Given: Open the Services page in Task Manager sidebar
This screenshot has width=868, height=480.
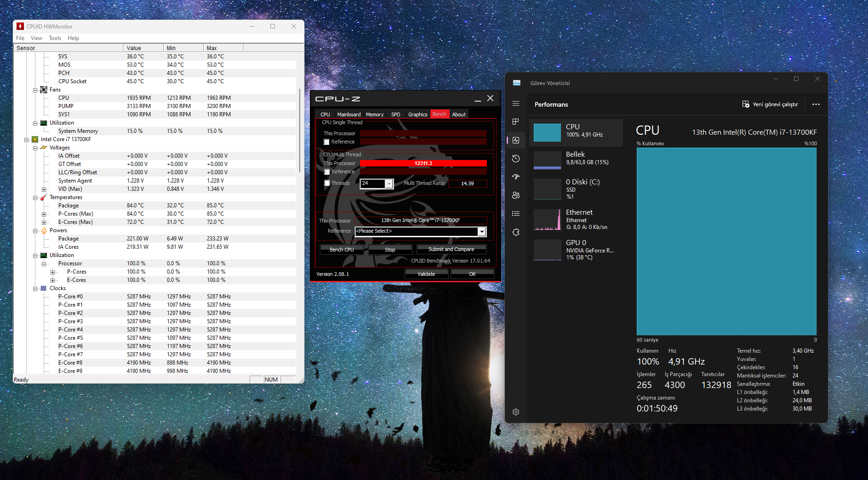Looking at the screenshot, I should (x=516, y=232).
